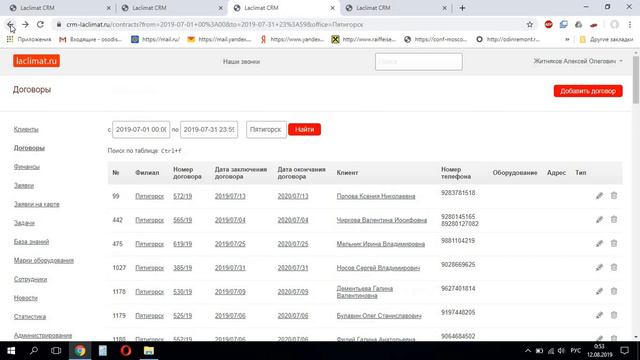
Task: Delete contract 525/19 with trash icon
Action: [x=614, y=315]
